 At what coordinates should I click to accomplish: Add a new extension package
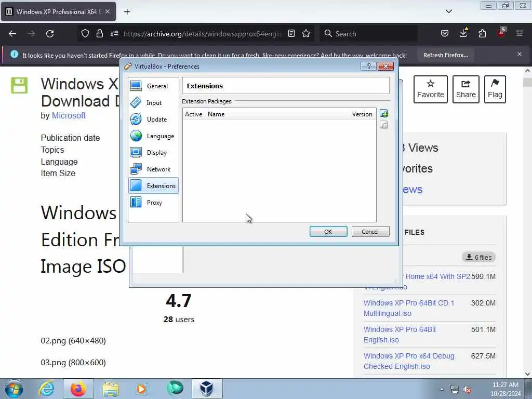[x=384, y=114]
